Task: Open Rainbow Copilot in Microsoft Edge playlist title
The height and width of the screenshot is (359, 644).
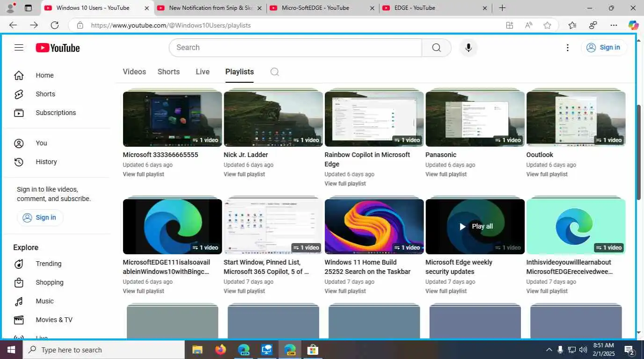Action: click(367, 159)
